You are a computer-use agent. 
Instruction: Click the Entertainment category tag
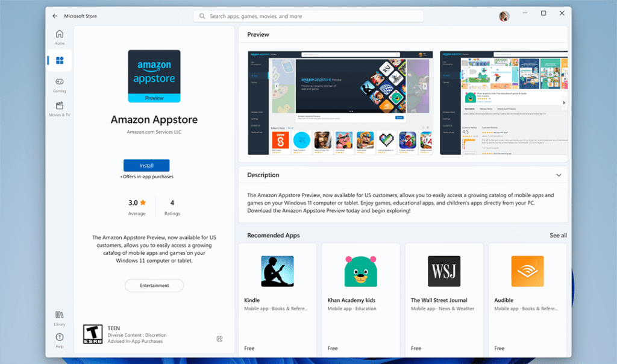coord(154,285)
